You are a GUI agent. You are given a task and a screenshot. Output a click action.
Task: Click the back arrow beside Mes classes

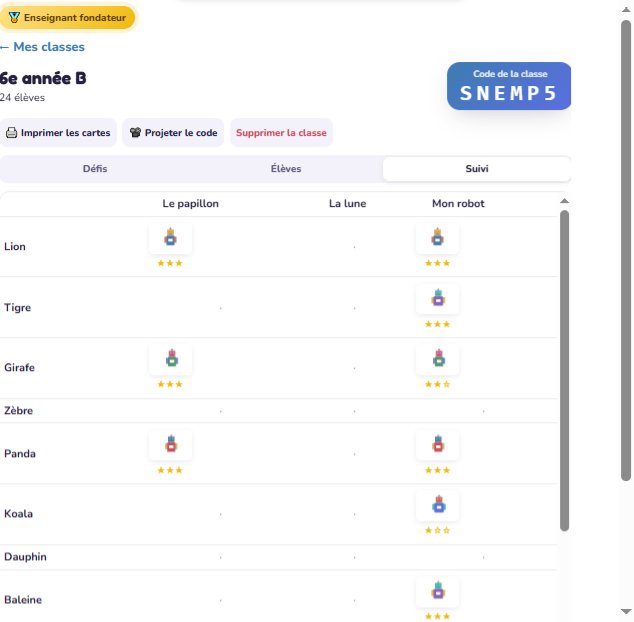[x=4, y=47]
